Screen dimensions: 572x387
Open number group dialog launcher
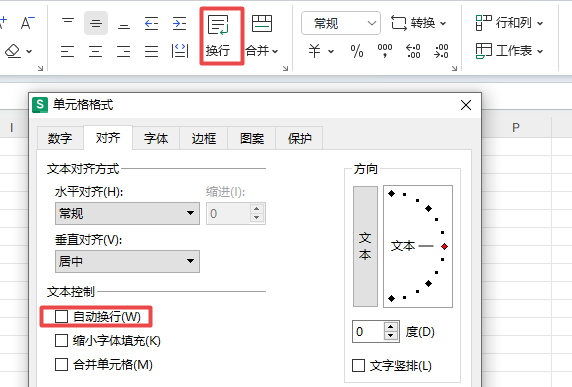454,68
